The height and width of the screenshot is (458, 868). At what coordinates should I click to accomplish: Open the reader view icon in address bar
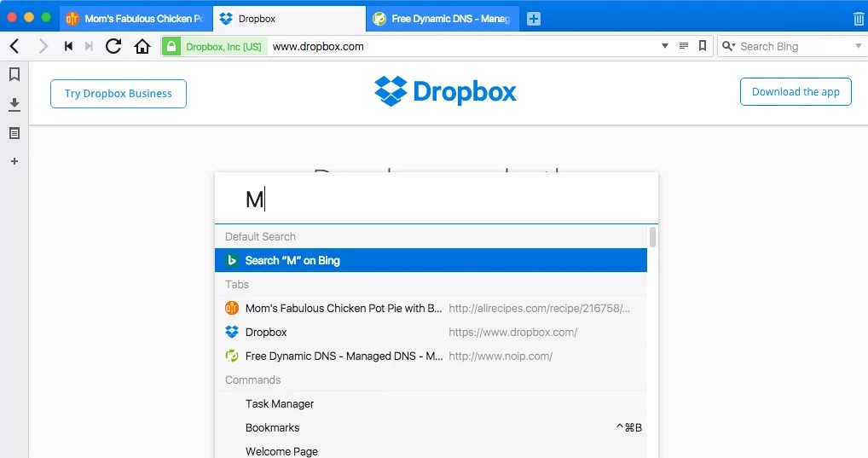tap(684, 46)
